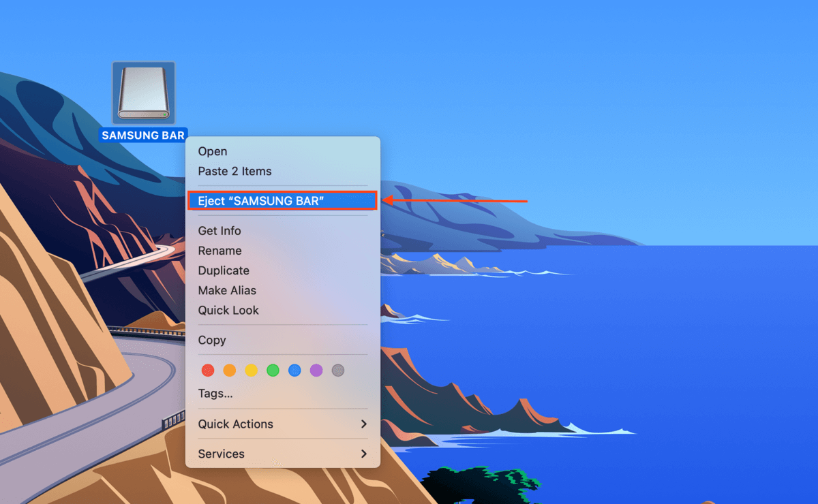Expand the Quick Actions submenu
Viewport: 818px width, 504px height.
point(283,424)
